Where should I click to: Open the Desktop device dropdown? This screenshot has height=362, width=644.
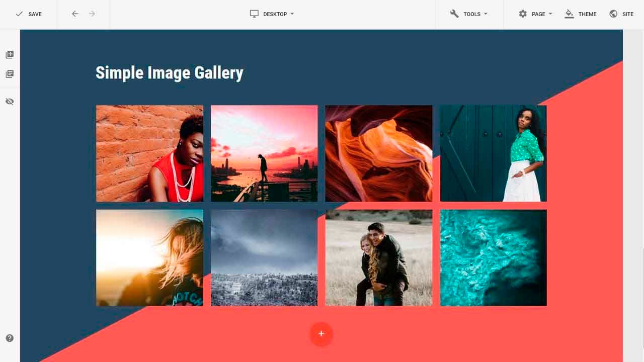272,14
